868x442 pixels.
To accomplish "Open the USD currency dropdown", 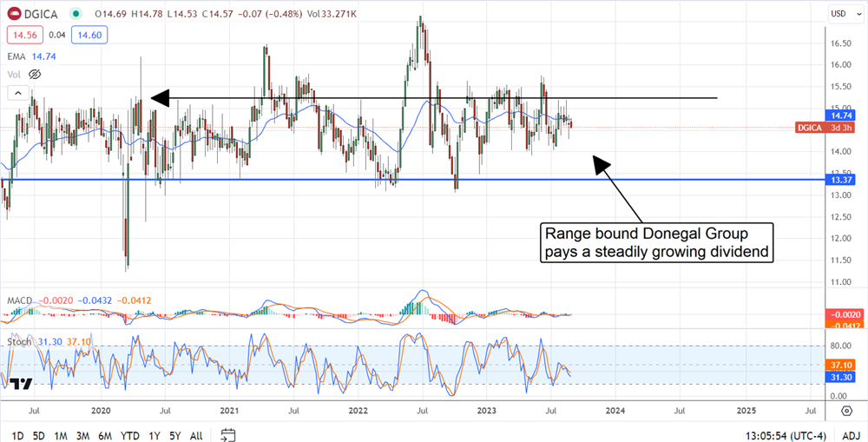I will pos(838,13).
